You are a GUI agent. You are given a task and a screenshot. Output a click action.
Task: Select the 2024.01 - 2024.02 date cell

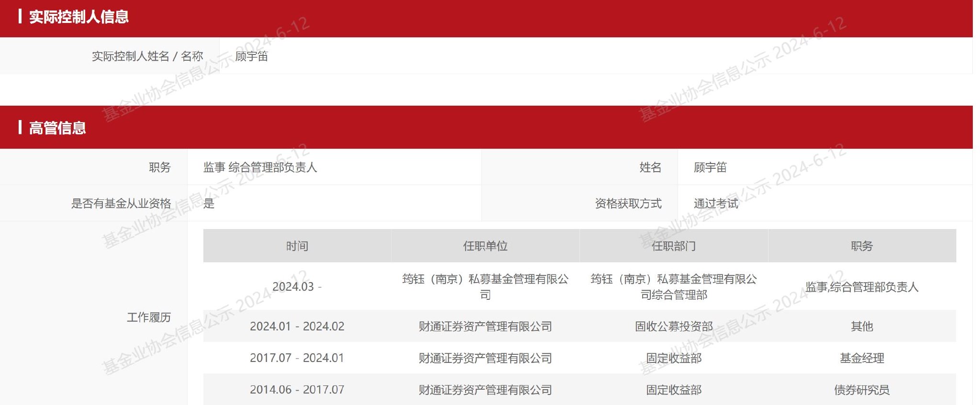297,326
